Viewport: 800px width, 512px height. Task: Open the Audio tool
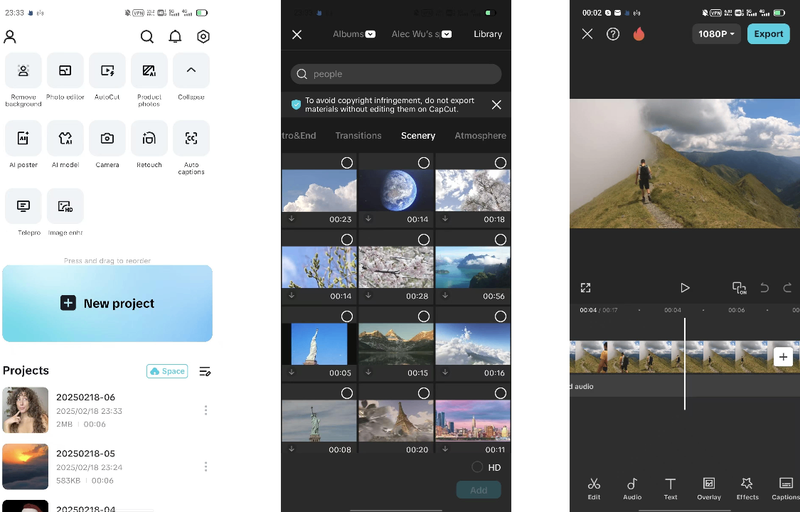(x=632, y=489)
